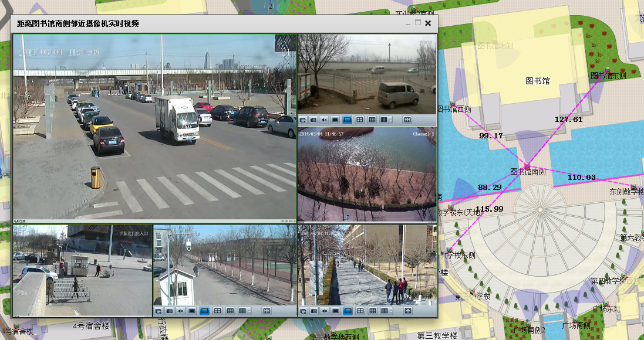Viewport: 644px width, 340px height.
Task: Click fullscreen icon under the van video
Action: tap(407, 120)
